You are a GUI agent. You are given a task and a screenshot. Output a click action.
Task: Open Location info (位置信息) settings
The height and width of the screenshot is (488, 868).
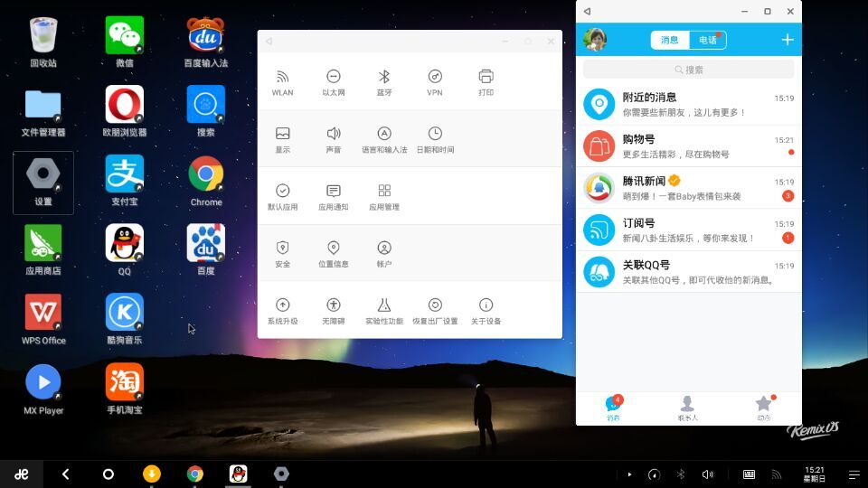coord(334,255)
